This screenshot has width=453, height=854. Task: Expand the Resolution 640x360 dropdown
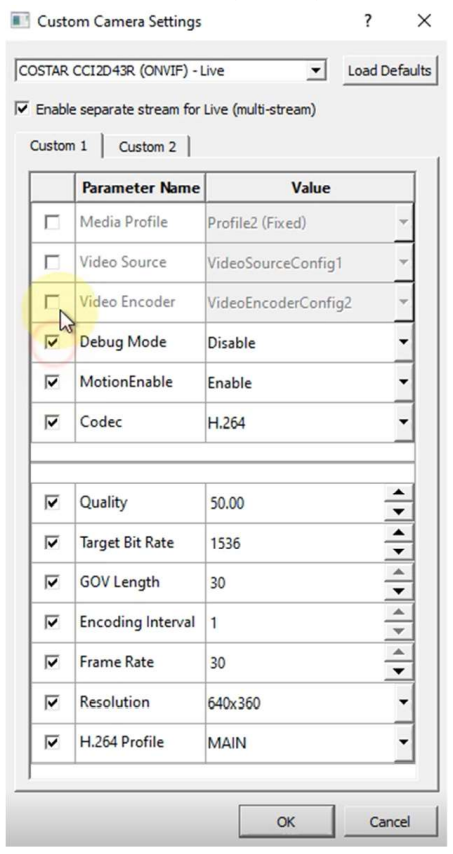point(403,702)
